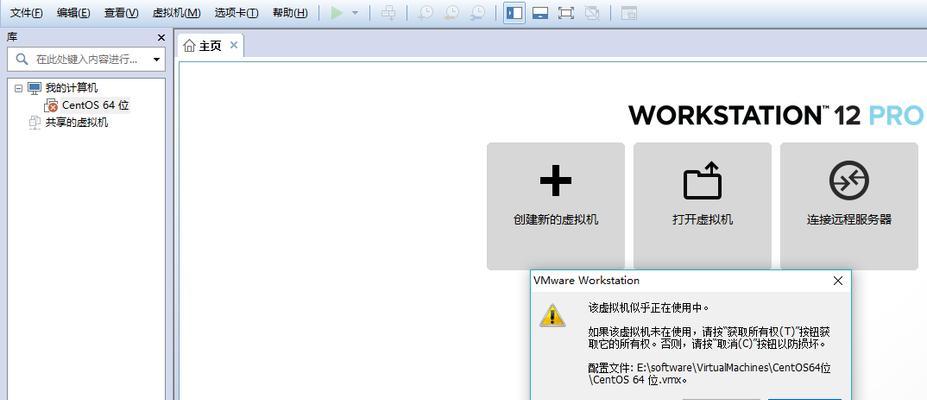The width and height of the screenshot is (927, 400).
Task: Click the 共享的虚拟机 shared icon
Action: click(35, 123)
